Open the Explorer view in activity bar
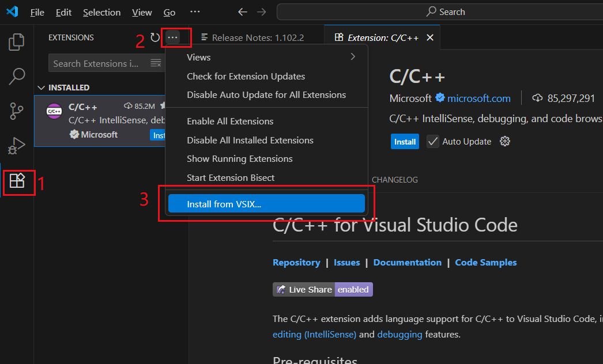This screenshot has height=364, width=603. point(17,42)
